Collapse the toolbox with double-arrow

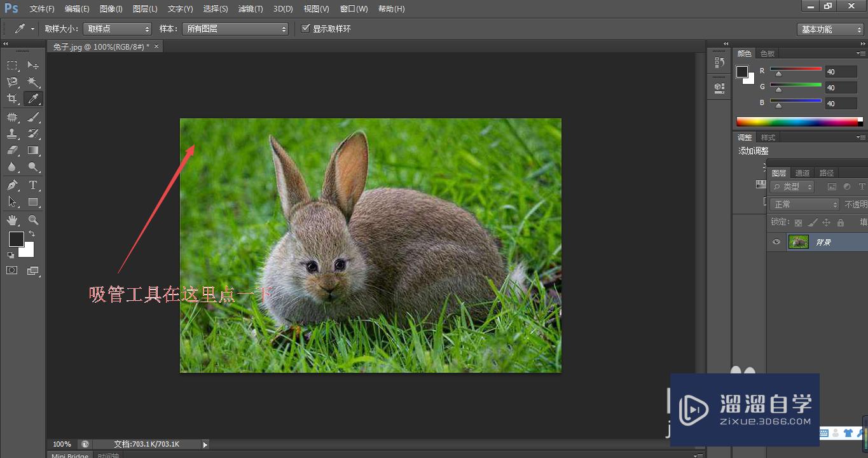5,44
